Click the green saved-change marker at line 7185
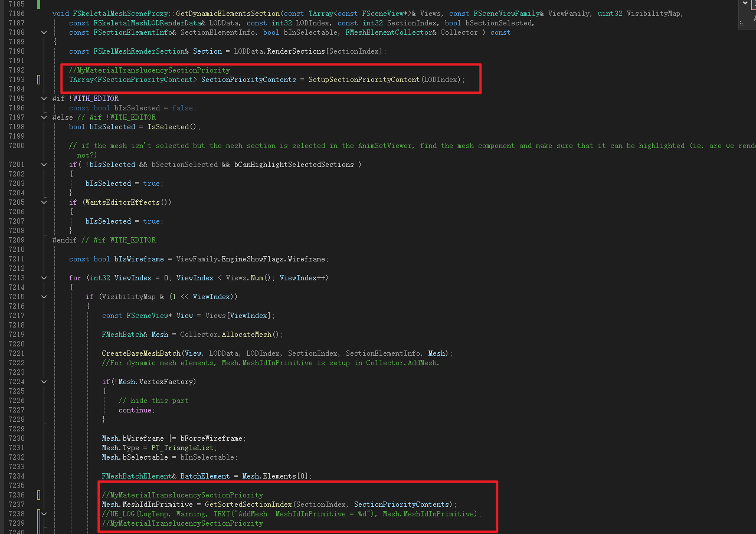 pos(39,4)
